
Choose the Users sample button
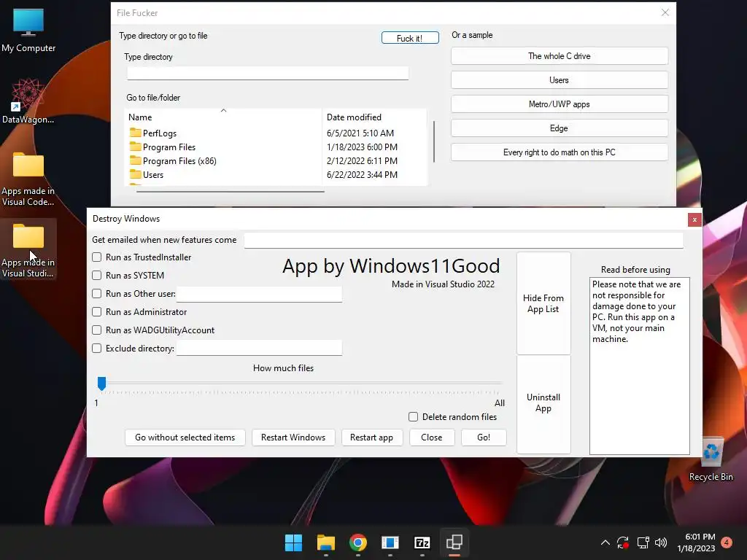tap(559, 80)
